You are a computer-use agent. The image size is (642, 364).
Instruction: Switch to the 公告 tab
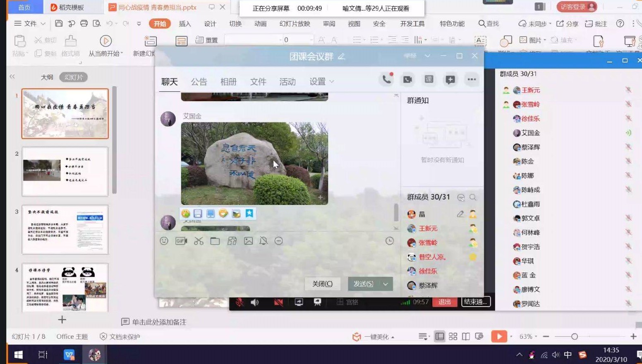(199, 82)
